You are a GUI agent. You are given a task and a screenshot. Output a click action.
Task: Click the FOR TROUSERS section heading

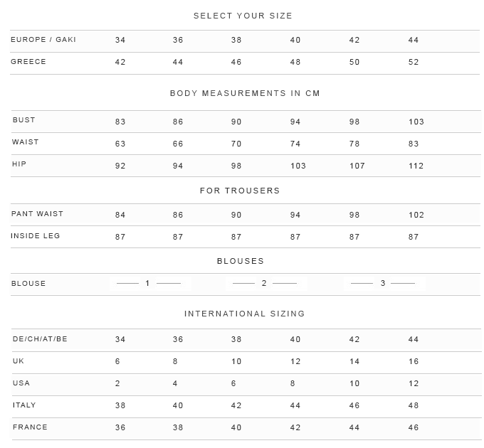(240, 191)
